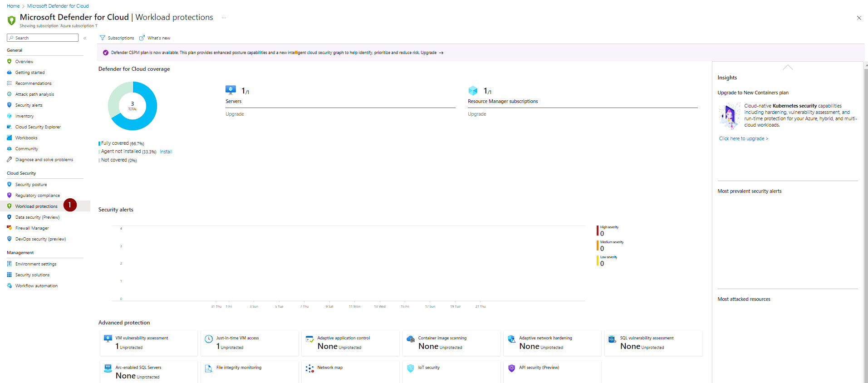Click the Attack path analysis icon
The height and width of the screenshot is (383, 868).
point(9,94)
